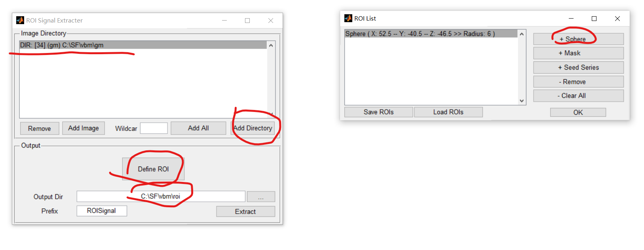This screenshot has width=644, height=250.
Task: Click Save ROIs
Action: click(378, 112)
